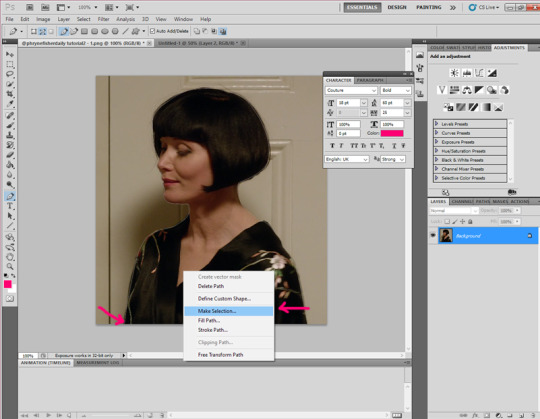Click the pink text Color swatch
This screenshot has width=540, height=419.
pos(392,133)
